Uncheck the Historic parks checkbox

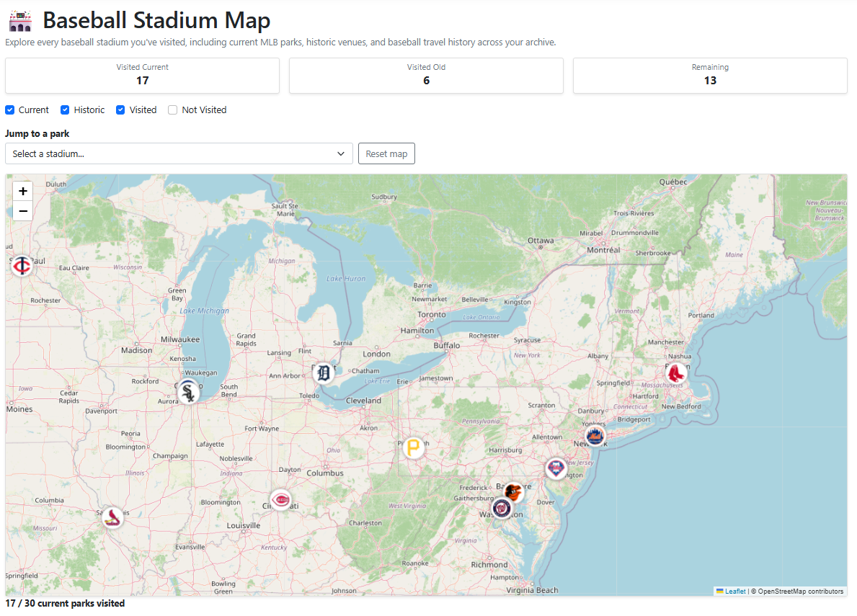[65, 110]
